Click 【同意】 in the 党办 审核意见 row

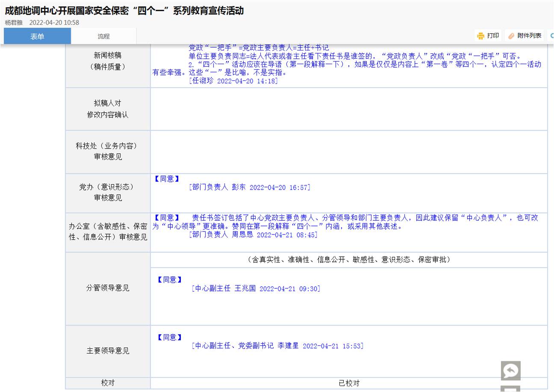(166, 179)
